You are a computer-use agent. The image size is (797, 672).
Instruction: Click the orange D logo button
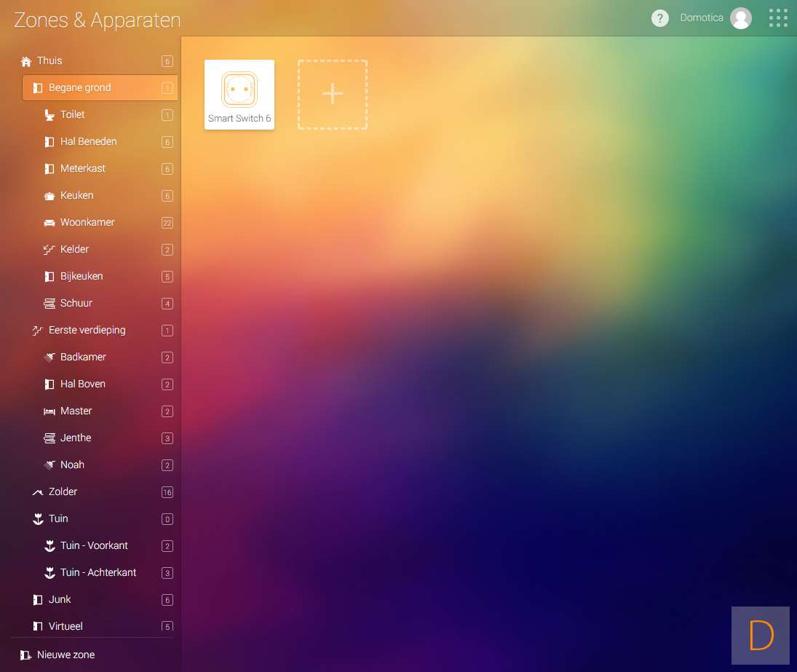tap(761, 636)
